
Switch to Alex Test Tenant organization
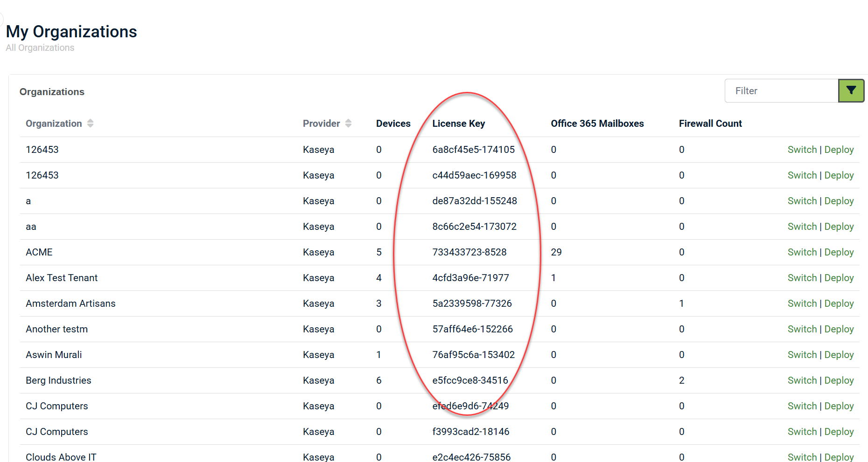(802, 278)
